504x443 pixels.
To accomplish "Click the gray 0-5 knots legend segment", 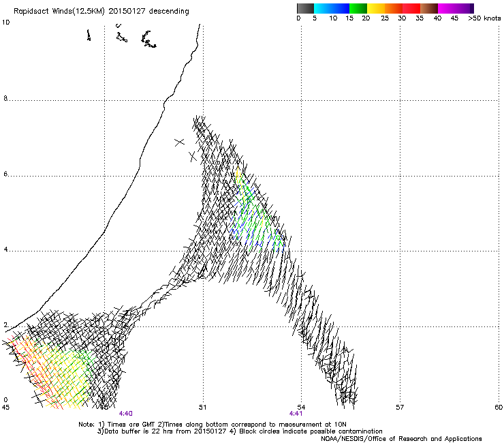I will click(x=305, y=8).
